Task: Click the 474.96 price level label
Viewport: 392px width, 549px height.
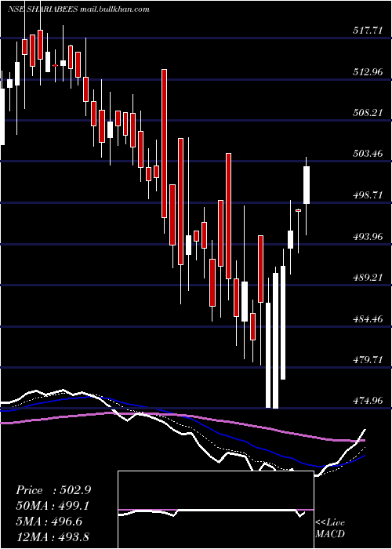Action: [367, 400]
